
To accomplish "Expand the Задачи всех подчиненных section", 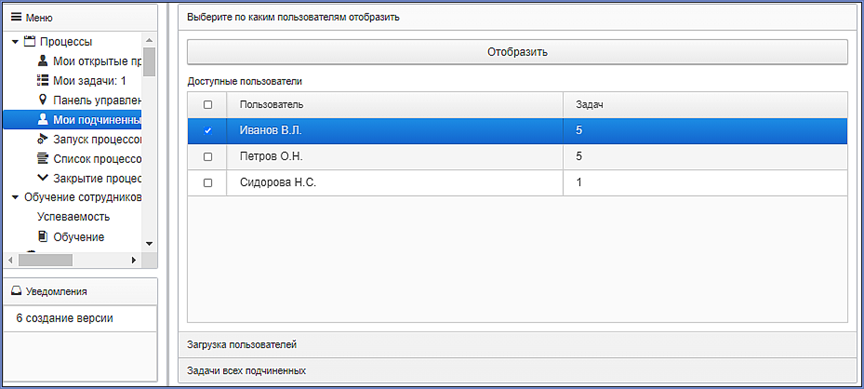I will point(516,370).
